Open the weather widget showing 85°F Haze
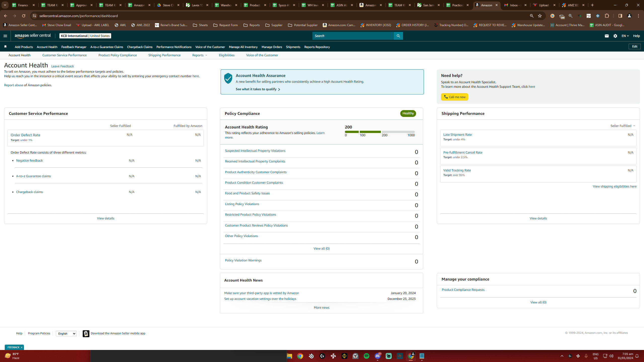 12,356
